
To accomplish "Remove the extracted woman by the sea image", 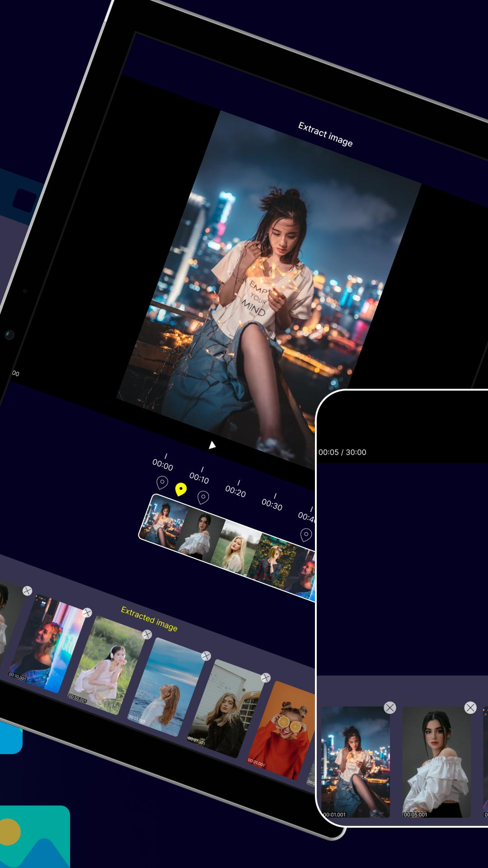I will [206, 656].
